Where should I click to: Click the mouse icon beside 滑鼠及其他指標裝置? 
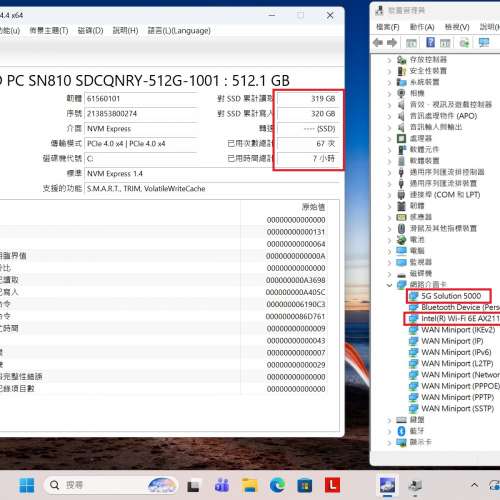click(x=402, y=228)
